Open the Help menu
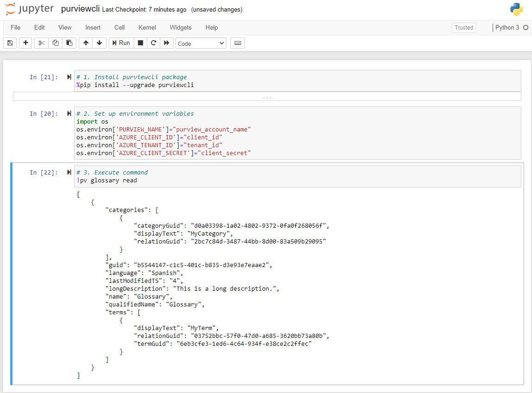Image resolution: width=532 pixels, height=393 pixels. (x=212, y=27)
